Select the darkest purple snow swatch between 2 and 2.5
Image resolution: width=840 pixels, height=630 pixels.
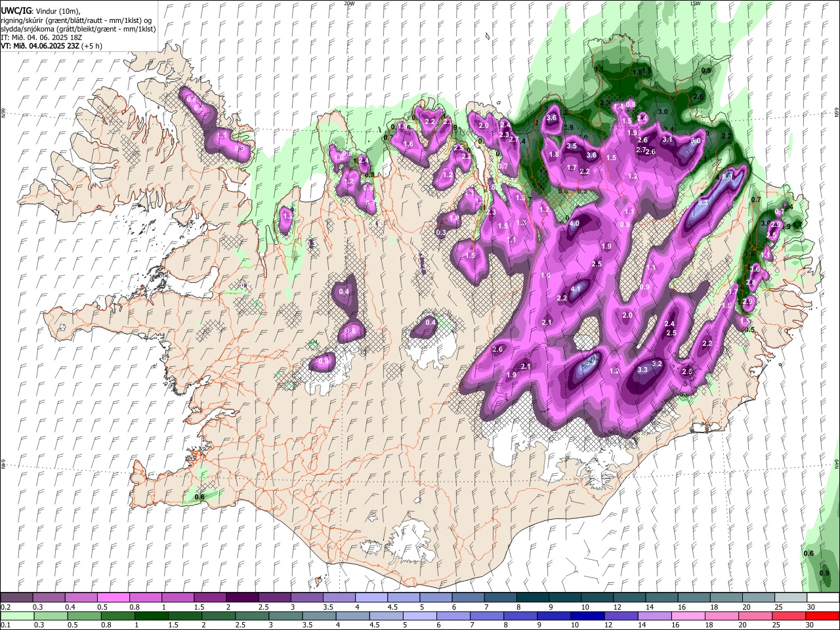(242, 598)
